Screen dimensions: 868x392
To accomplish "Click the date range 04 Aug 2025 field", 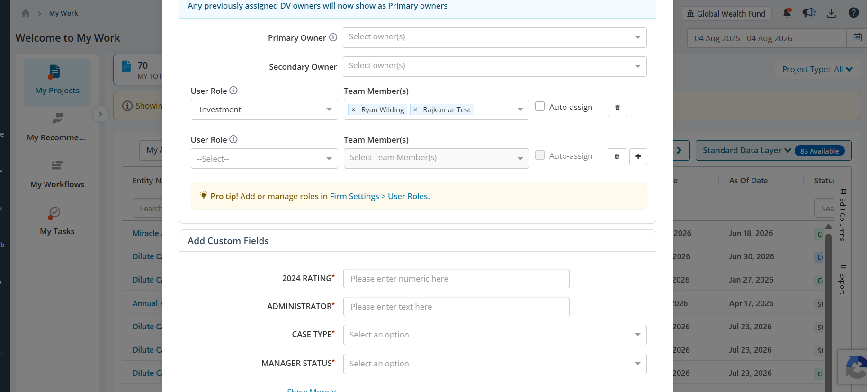I will [x=767, y=38].
